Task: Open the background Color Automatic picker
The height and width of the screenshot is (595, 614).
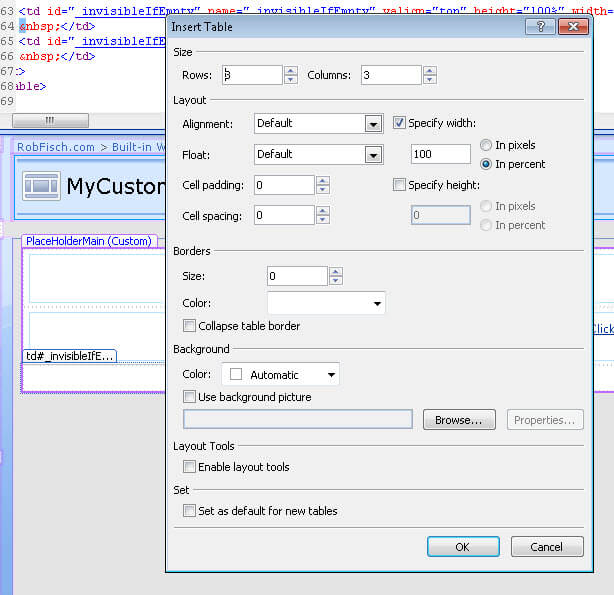Action: tap(331, 375)
